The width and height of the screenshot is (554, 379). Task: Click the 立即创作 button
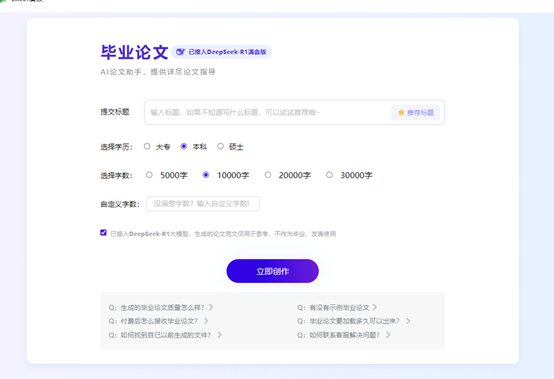tap(272, 271)
